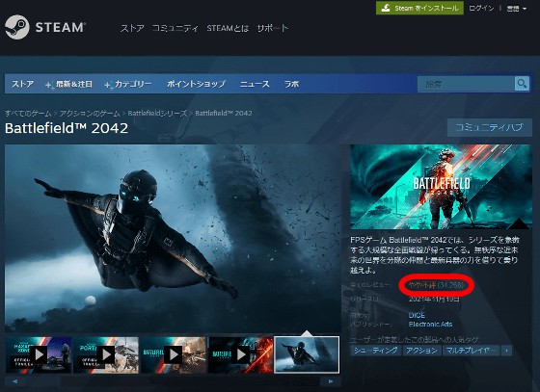Click the right arrow of thumbnail strip
This screenshot has height=392, width=540.
(x=331, y=381)
